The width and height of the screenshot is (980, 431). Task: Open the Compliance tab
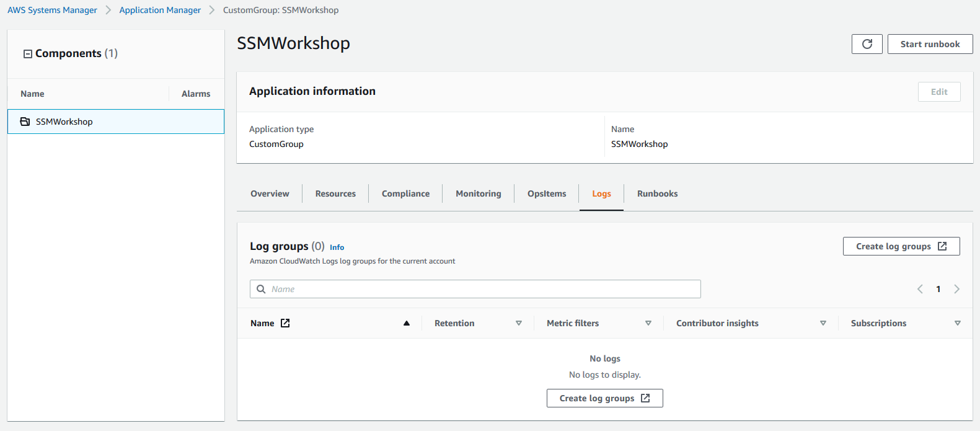coord(405,193)
